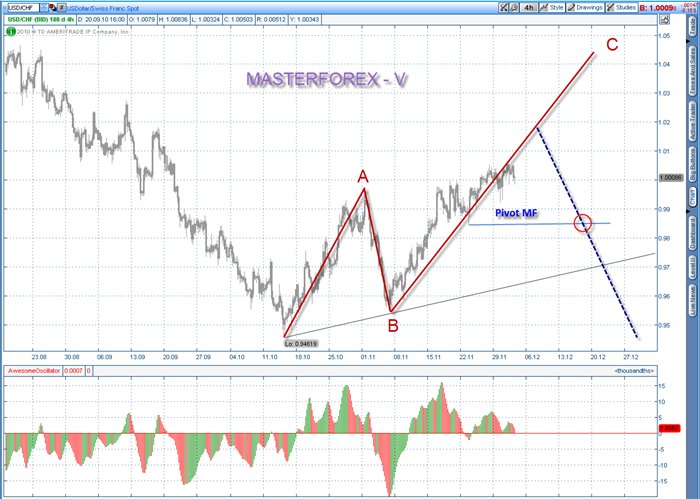The width and height of the screenshot is (700, 499).
Task: Click the AwesomeOscillator study label
Action: click(33, 371)
